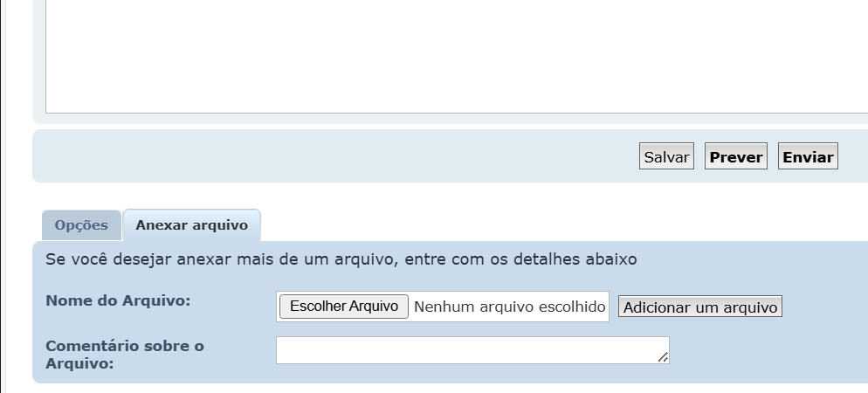
Task: Submit the post with Enviar
Action: [808, 157]
